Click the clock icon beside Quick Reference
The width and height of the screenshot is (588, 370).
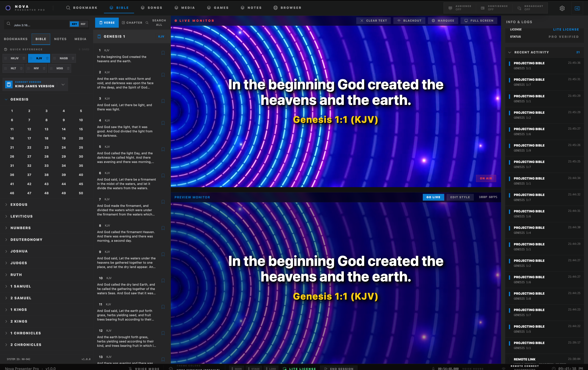(5, 49)
